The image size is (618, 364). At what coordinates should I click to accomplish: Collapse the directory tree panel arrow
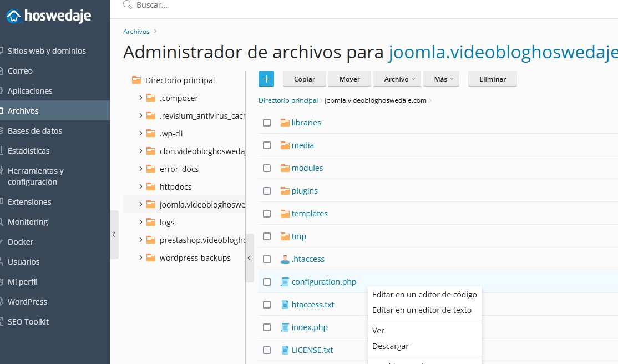click(249, 258)
